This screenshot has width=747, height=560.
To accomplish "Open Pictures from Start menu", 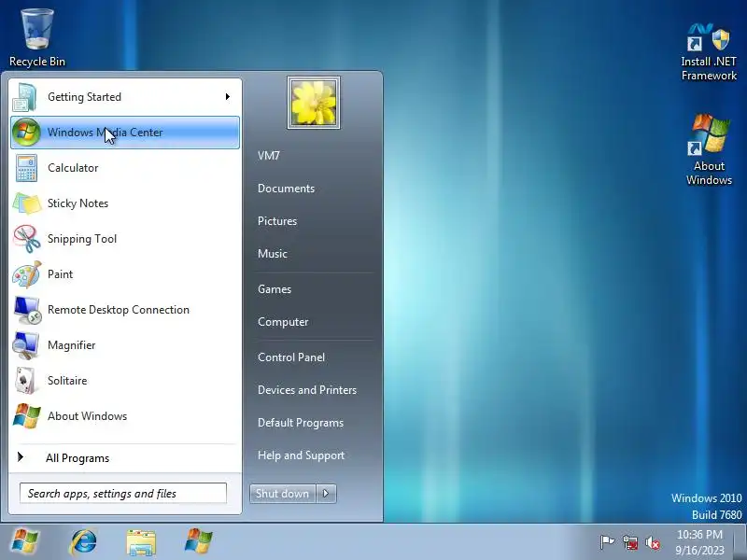I will click(x=277, y=221).
